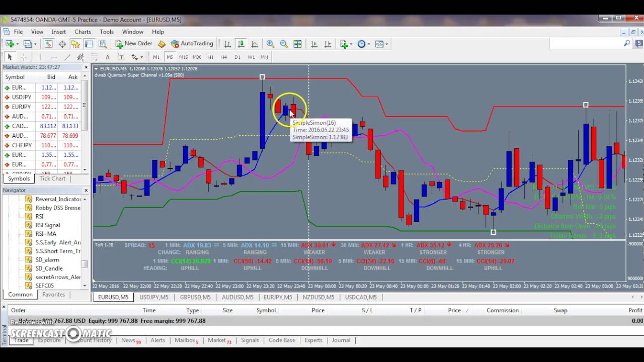Viewport: 644px width, 362px height.
Task: Tile chart windows icon
Action: point(297,44)
